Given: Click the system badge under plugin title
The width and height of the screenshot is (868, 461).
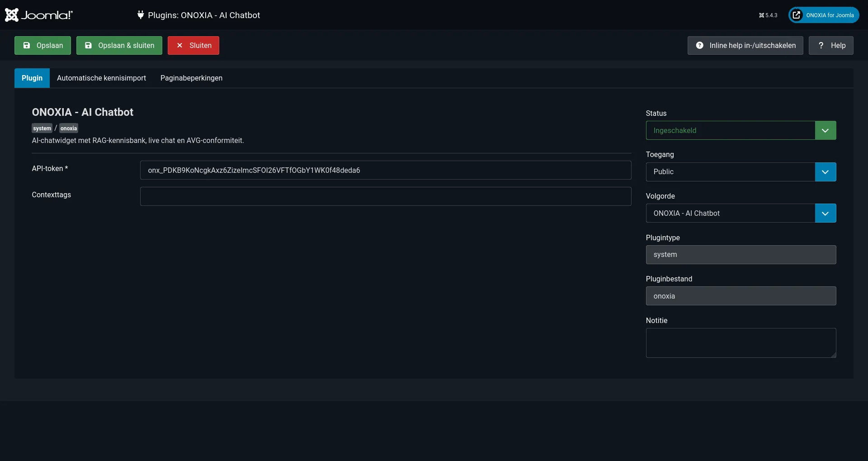Looking at the screenshot, I should pos(42,128).
